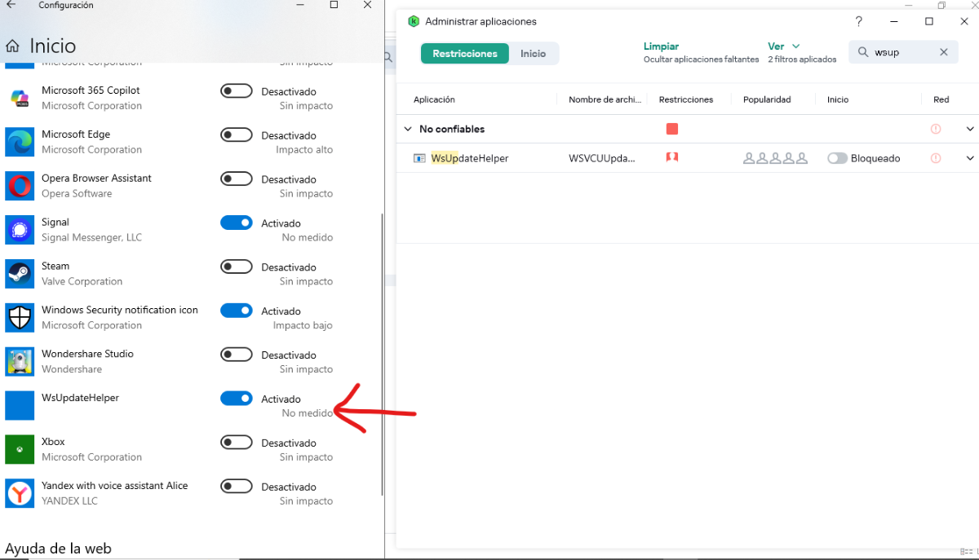This screenshot has width=979, height=560.
Task: Click the Microsoft Edge app icon
Action: 20,142
